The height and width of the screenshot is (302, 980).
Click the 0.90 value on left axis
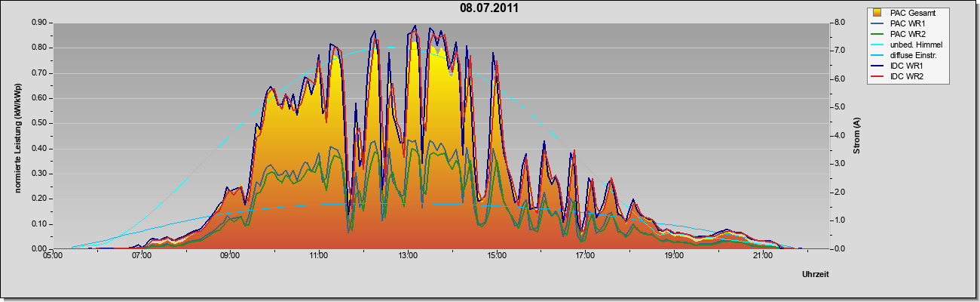(39, 23)
